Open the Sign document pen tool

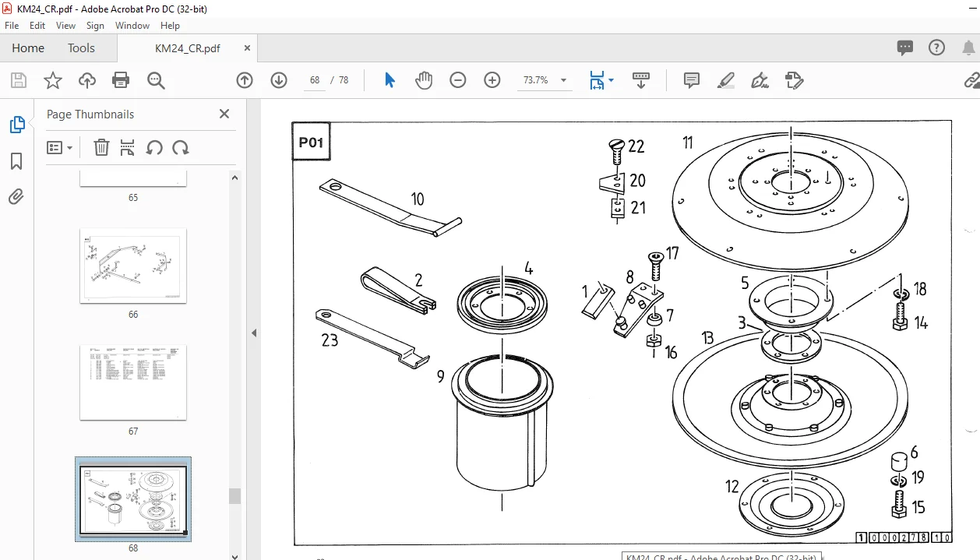[x=760, y=80]
